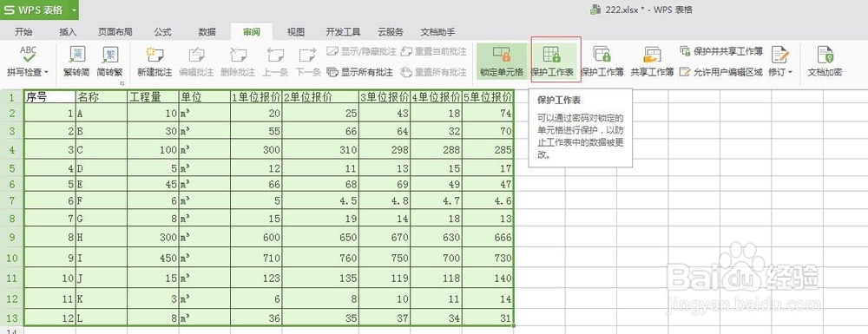
Task: Create a new comment (新建批注)
Action: 155,62
